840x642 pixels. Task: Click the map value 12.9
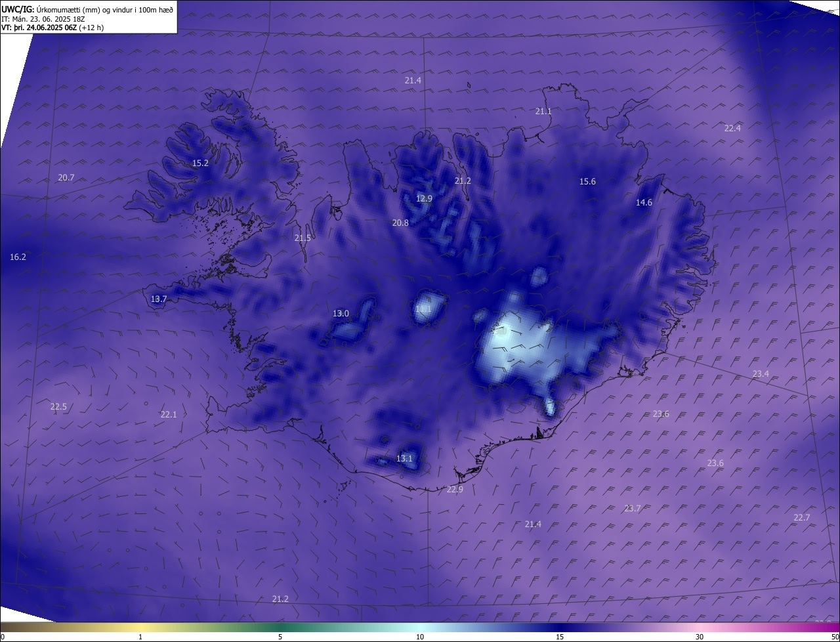[424, 198]
